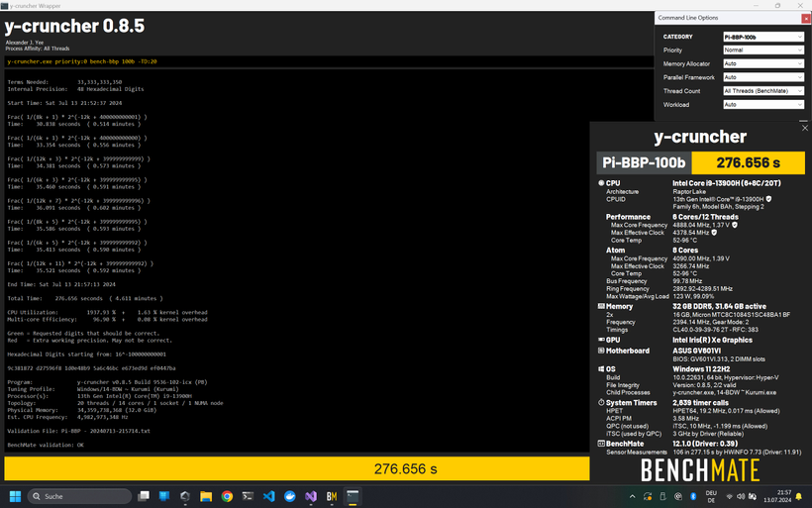812x508 pixels.
Task: Click the Memory section icon in BenchMate panel
Action: point(601,306)
